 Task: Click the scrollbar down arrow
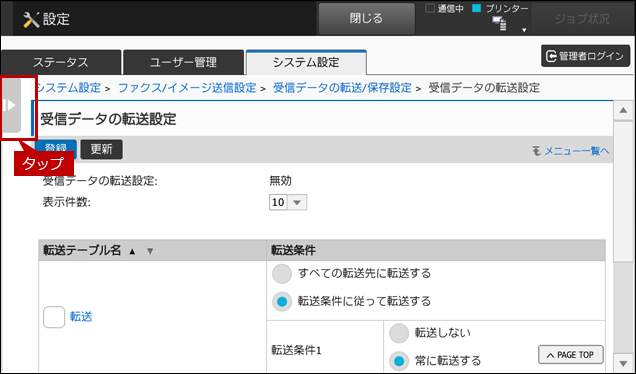(623, 363)
